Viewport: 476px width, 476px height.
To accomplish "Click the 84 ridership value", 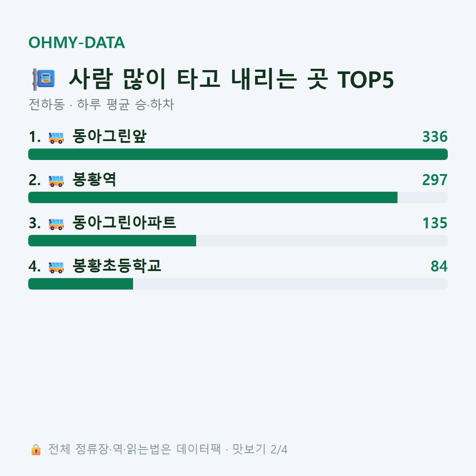I will pos(439,266).
